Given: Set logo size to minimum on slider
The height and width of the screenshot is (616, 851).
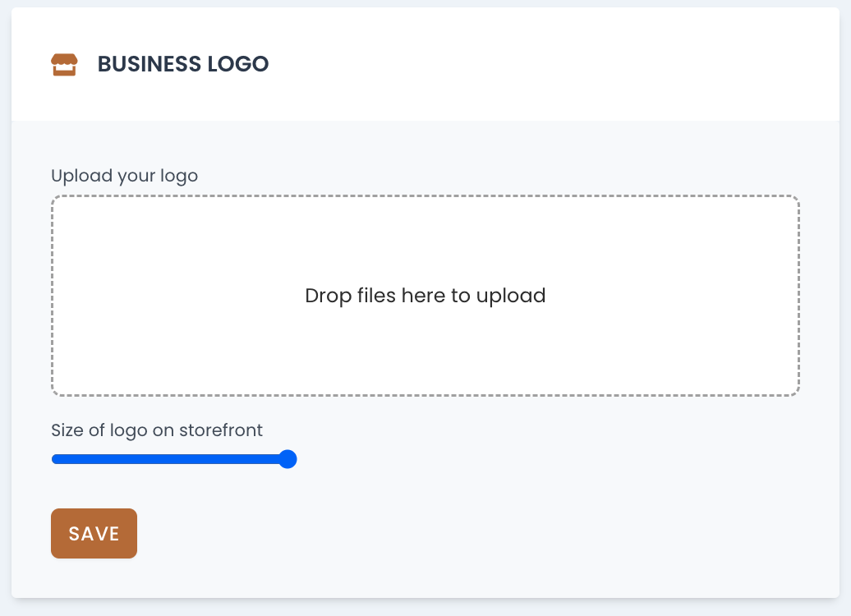Looking at the screenshot, I should click(x=56, y=459).
